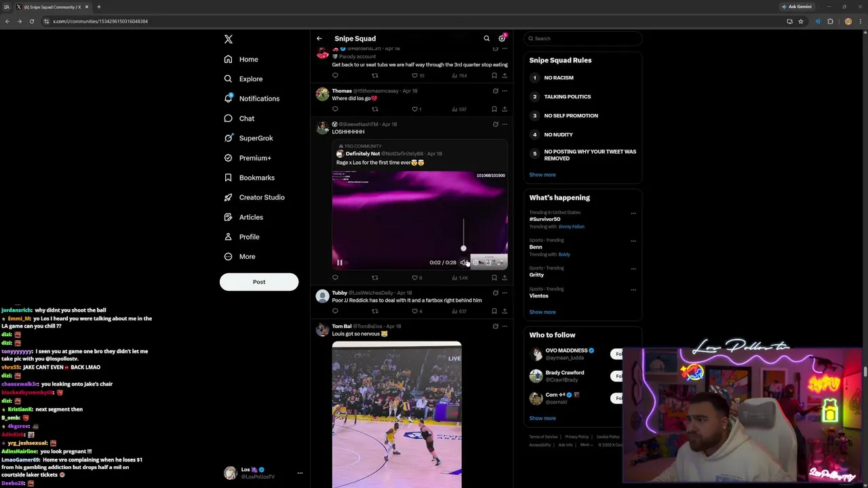Bookmark Tubby's post
Image resolution: width=868 pixels, height=488 pixels.
pos(494,311)
